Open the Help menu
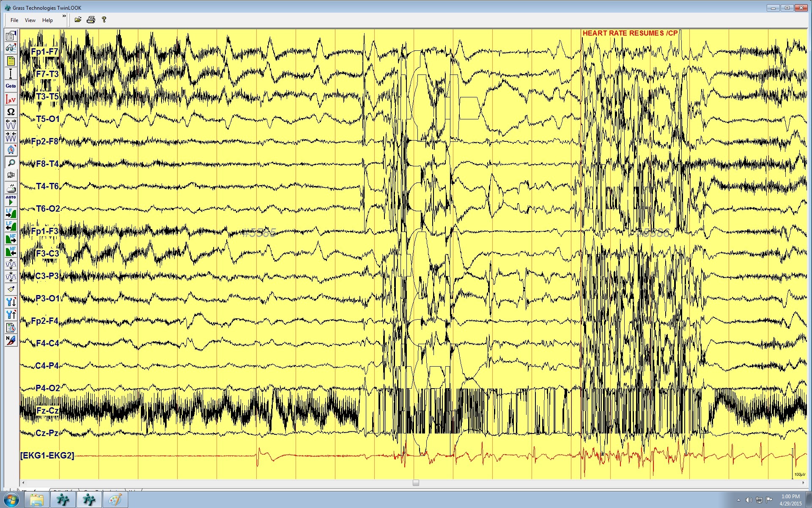This screenshot has width=812, height=508. click(47, 20)
